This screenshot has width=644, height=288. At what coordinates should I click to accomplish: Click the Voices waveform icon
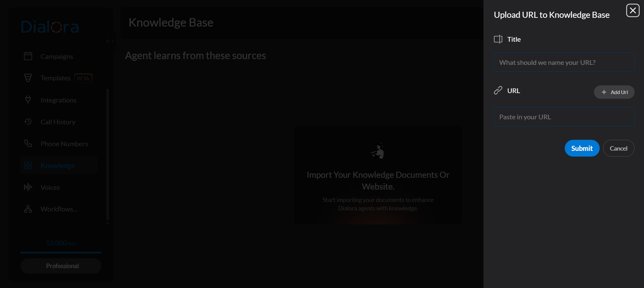pyautogui.click(x=28, y=187)
